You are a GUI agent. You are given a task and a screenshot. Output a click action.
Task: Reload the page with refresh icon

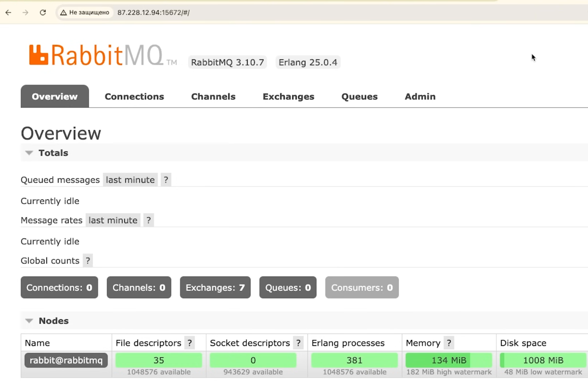(43, 13)
